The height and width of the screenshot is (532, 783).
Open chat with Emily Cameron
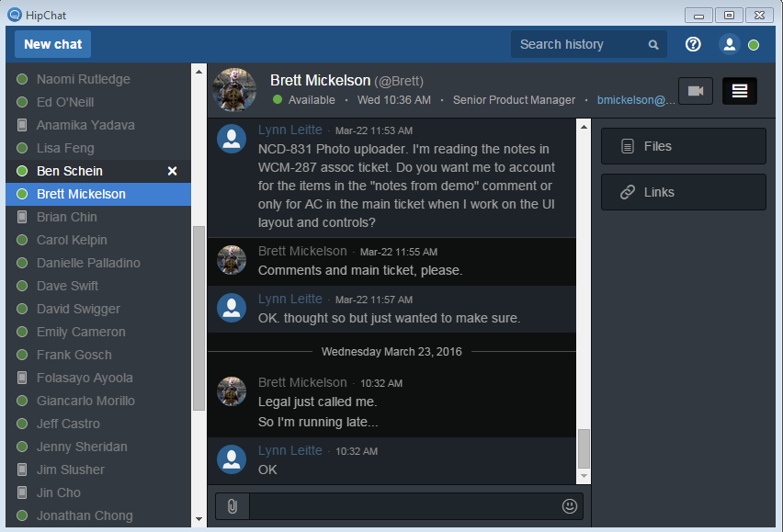tap(98, 332)
